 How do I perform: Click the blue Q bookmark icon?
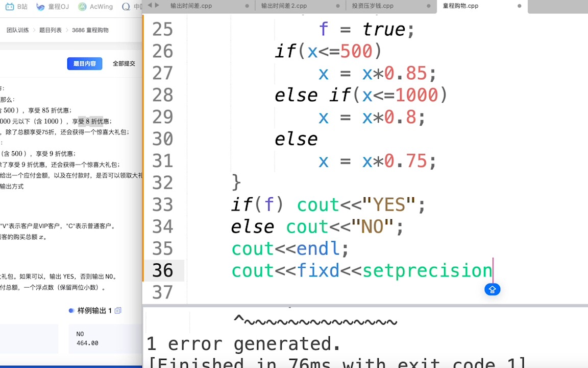point(126,6)
